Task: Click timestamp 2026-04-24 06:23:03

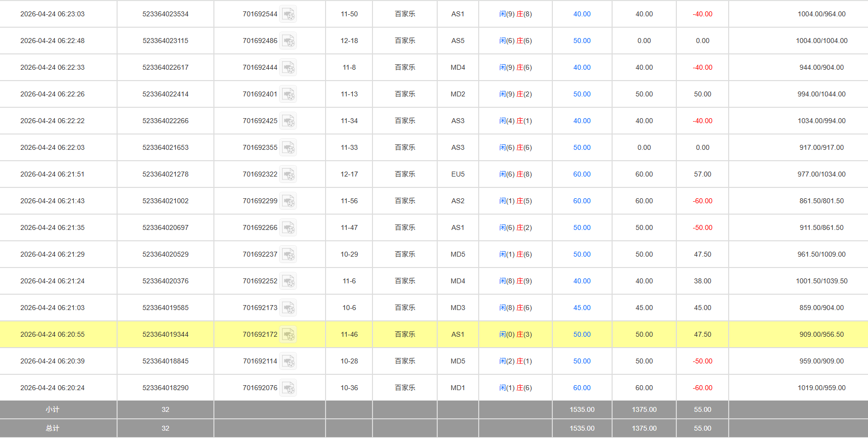Action: tap(52, 14)
